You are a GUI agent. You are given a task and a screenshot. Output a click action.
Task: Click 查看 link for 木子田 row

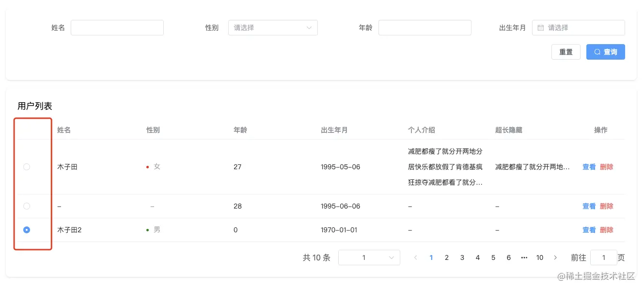pos(589,167)
